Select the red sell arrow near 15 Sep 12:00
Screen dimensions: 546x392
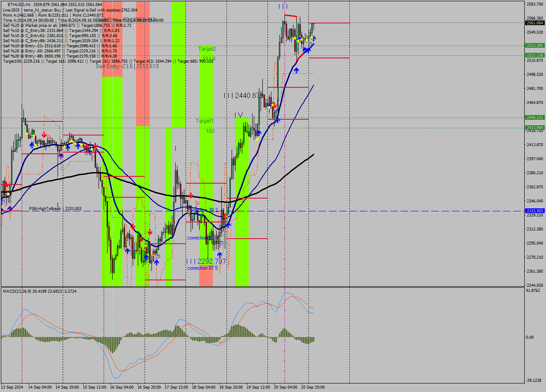click(95, 146)
